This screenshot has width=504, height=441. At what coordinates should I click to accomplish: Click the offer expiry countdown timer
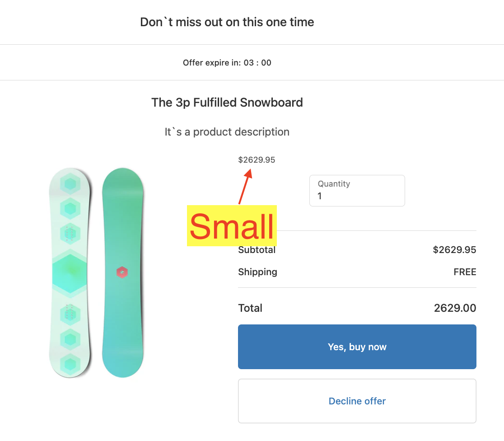pyautogui.click(x=257, y=63)
